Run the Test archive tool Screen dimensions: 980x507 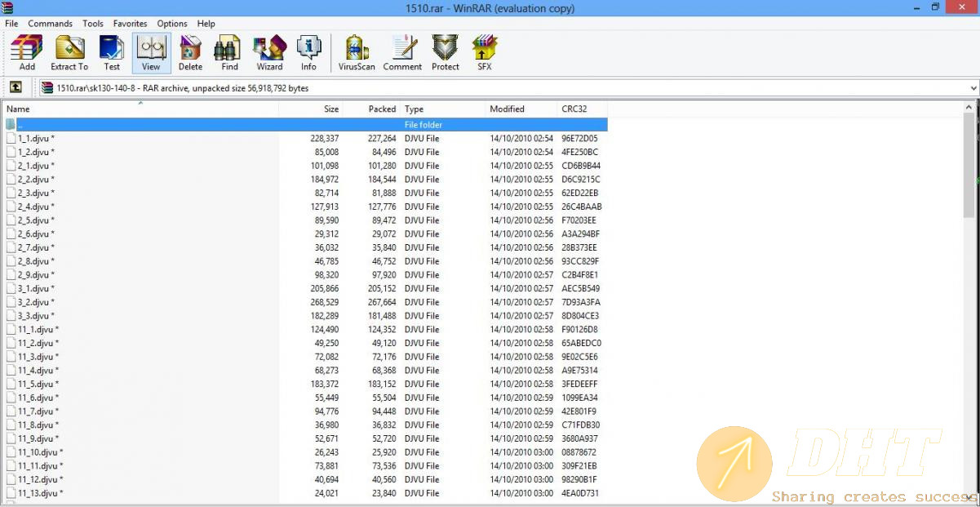point(112,53)
